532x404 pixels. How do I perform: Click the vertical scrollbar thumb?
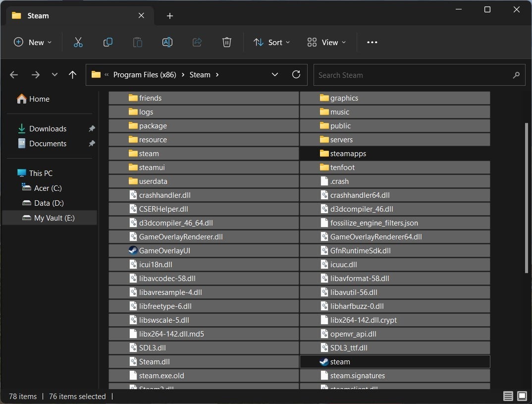click(526, 198)
